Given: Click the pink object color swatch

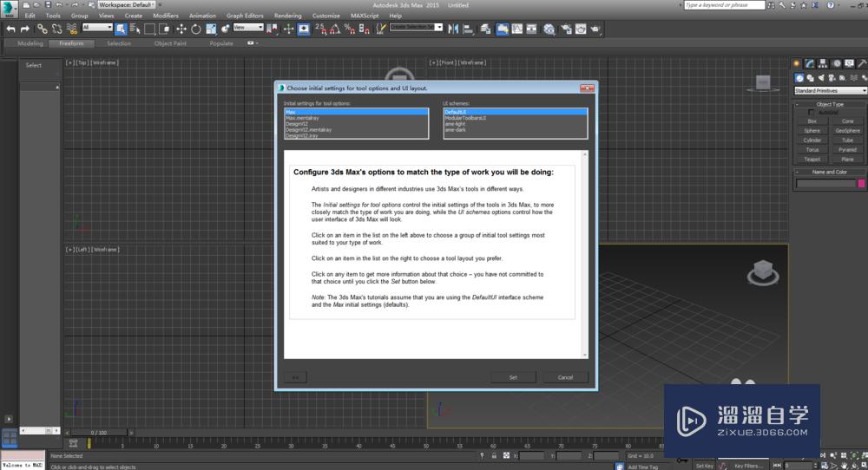Looking at the screenshot, I should click(861, 184).
